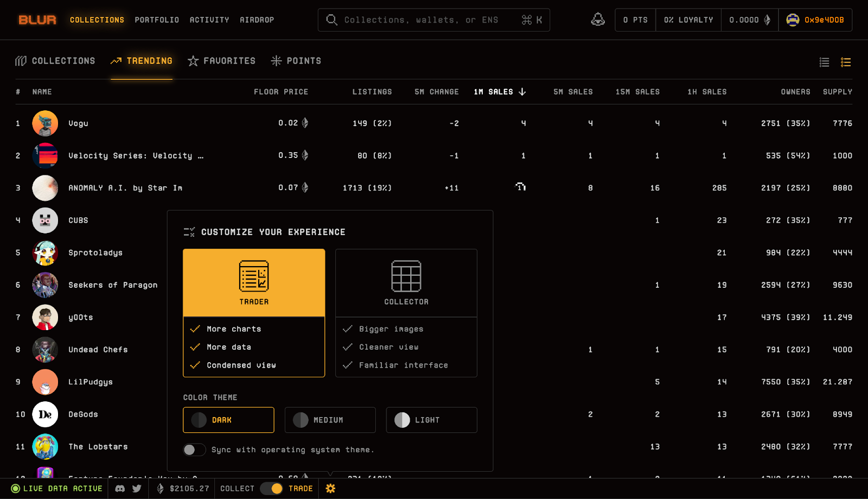Sort by 1H Sales column
Viewport: 868px width, 499px height.
click(707, 92)
